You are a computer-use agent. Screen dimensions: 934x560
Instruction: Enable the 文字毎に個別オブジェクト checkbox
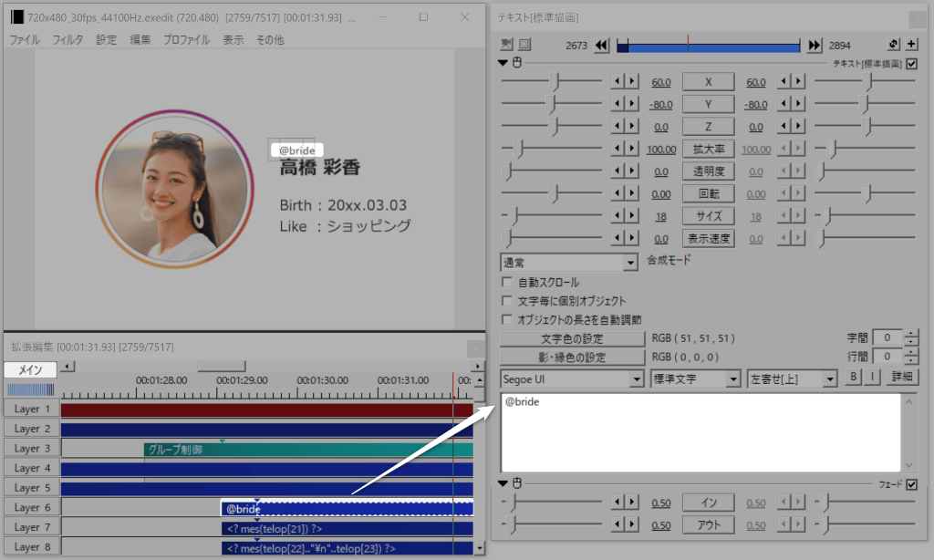coord(508,301)
